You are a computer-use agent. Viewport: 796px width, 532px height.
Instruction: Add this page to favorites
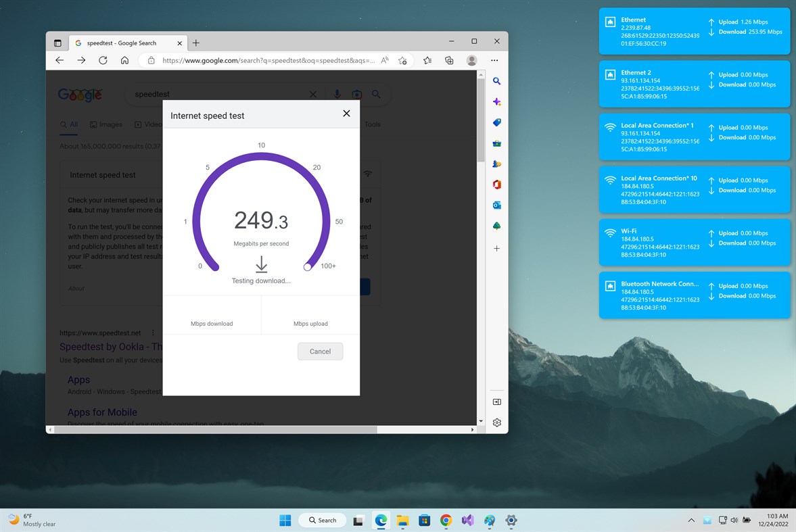pos(402,60)
